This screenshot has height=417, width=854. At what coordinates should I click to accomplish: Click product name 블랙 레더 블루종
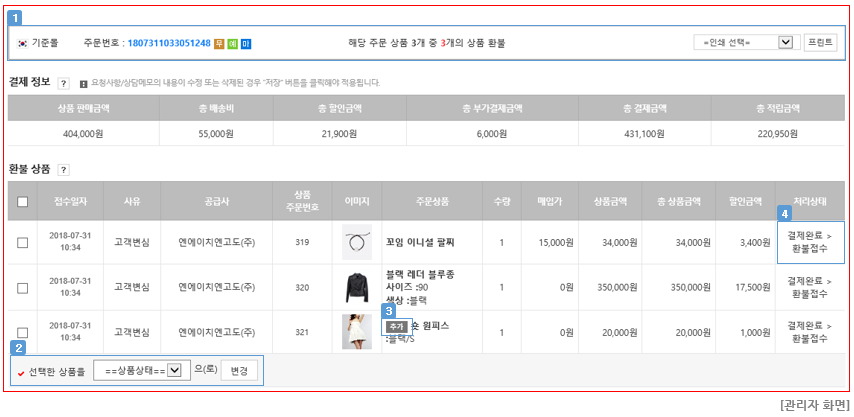[x=420, y=275]
